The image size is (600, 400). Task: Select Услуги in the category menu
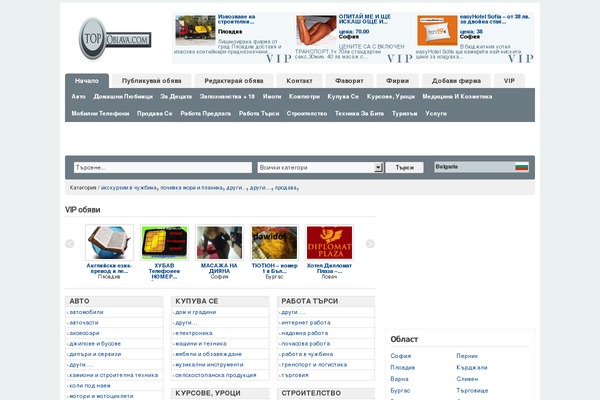tap(436, 113)
